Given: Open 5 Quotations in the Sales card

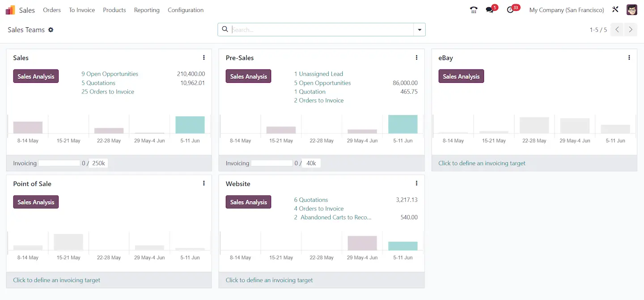Looking at the screenshot, I should 98,83.
